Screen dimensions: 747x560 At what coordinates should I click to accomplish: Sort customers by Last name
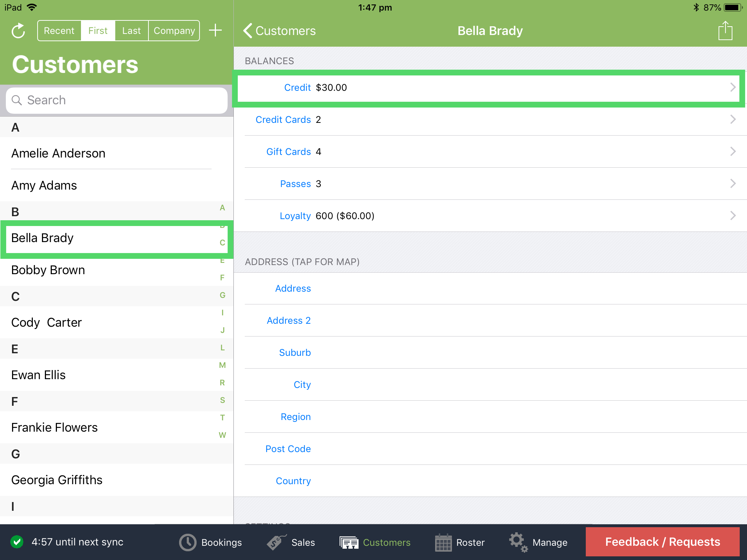point(132,31)
